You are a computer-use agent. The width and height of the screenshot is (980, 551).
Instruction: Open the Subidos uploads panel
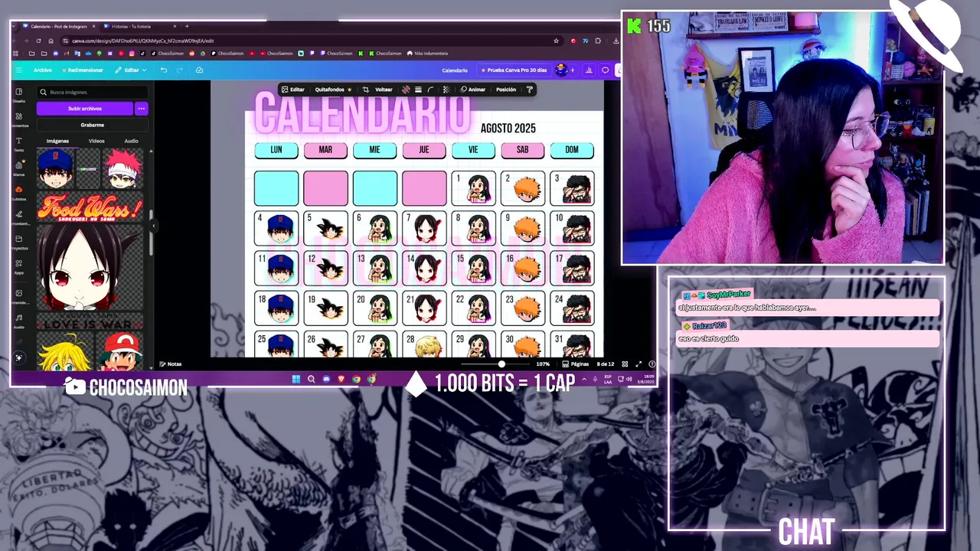click(x=18, y=193)
